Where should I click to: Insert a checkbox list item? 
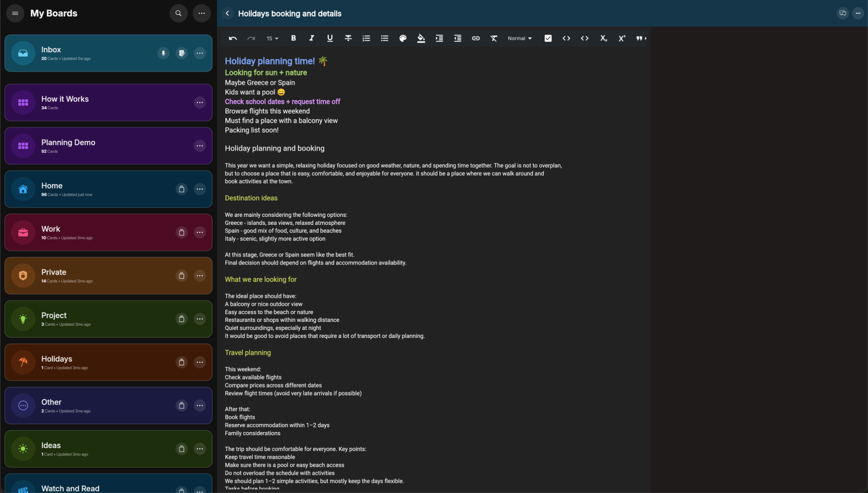[x=548, y=39]
